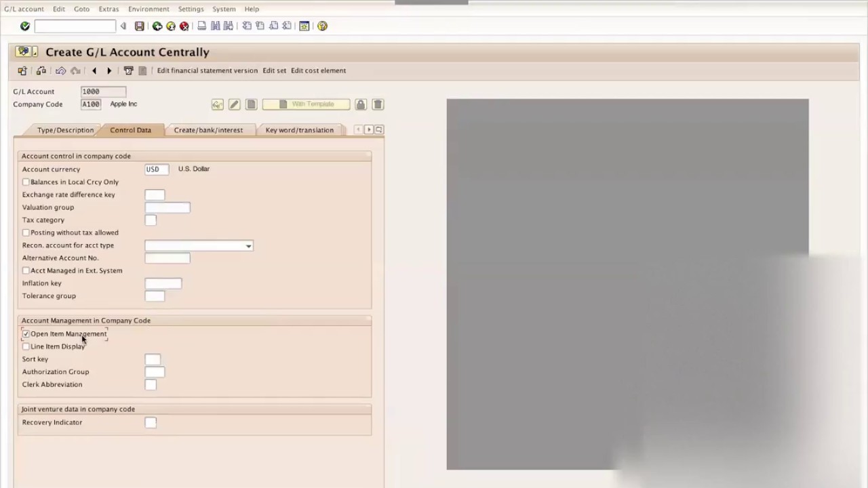Click the Recovery Indicator field
Image resolution: width=868 pixels, height=488 pixels.
coord(151,422)
